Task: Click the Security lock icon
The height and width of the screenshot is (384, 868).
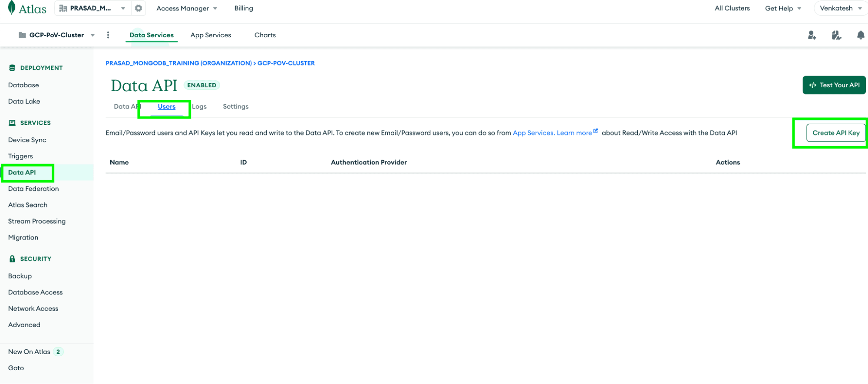Action: 12,259
